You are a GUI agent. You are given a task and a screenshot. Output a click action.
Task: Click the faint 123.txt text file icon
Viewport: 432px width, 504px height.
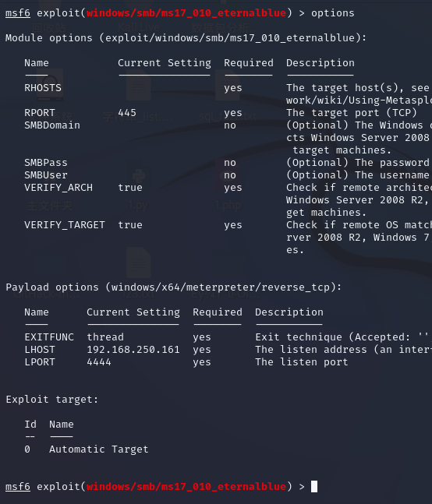138,263
